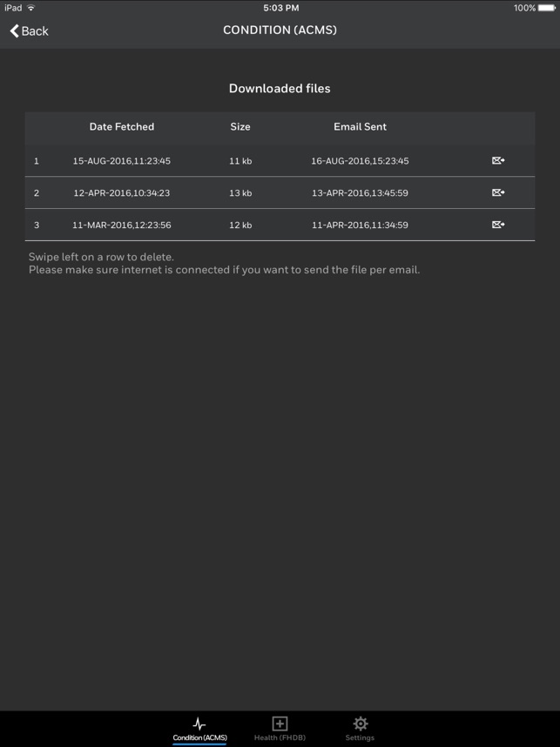This screenshot has height=747, width=560.
Task: Send the 15-AUG-2016 file by email
Action: point(498,161)
